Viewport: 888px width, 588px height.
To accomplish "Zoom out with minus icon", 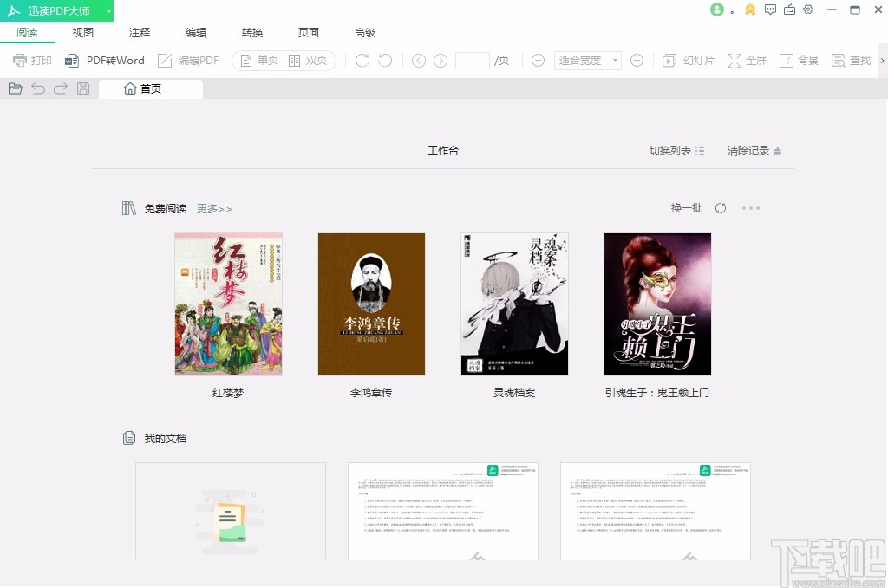I will (538, 60).
